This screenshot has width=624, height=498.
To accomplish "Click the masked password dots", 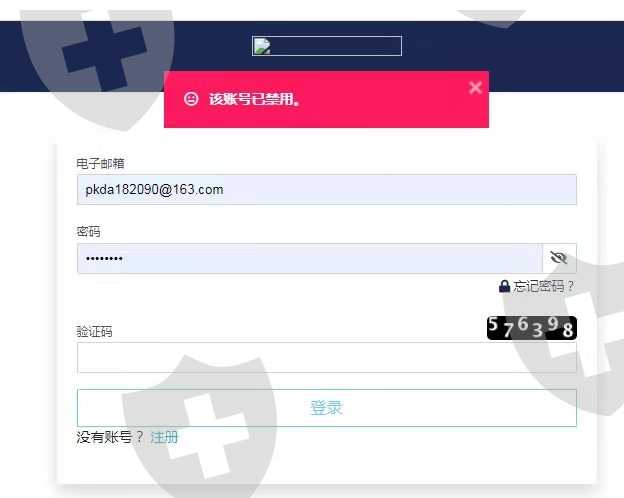I will tap(104, 259).
